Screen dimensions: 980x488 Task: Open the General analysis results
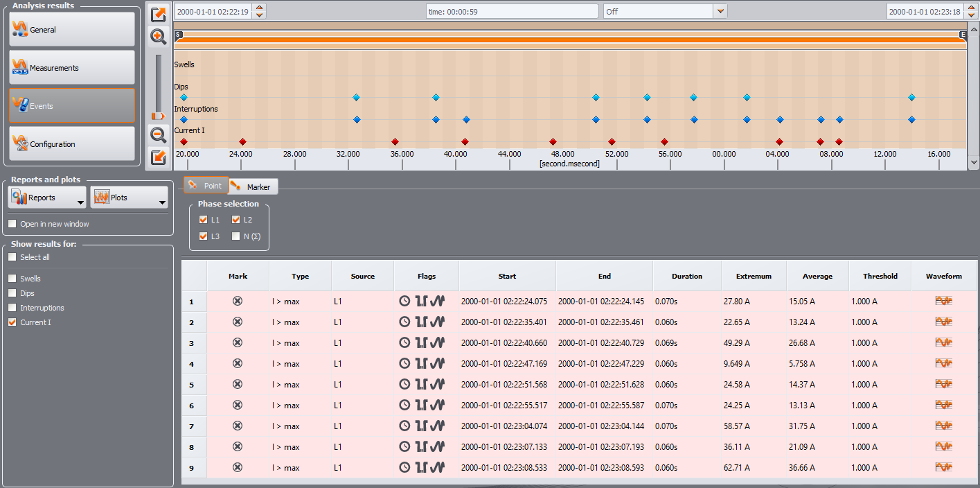(x=72, y=30)
